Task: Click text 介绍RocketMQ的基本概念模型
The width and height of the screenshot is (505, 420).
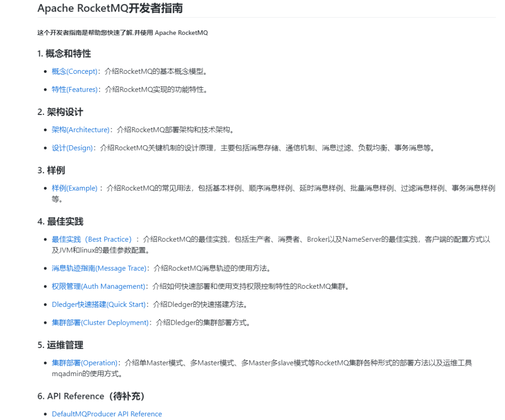Action: (x=154, y=71)
